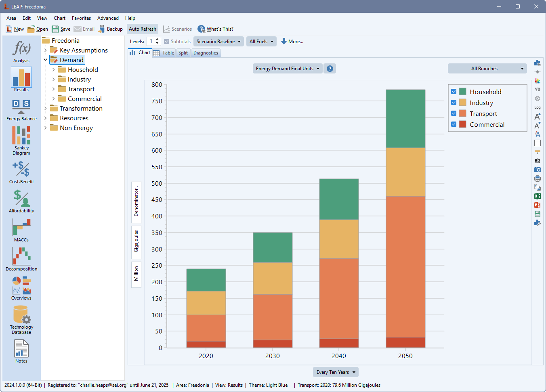546x392 pixels.
Task: Expand the Transformation tree branch
Action: (x=45, y=108)
